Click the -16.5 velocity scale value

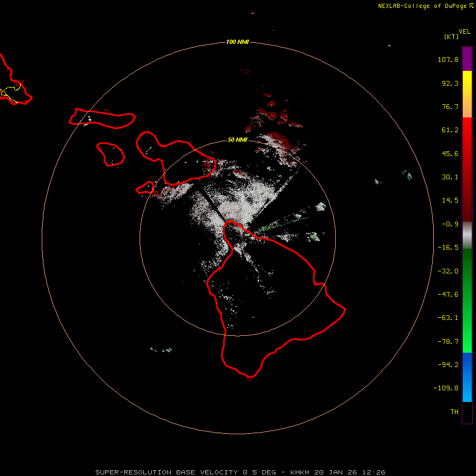tap(448, 248)
